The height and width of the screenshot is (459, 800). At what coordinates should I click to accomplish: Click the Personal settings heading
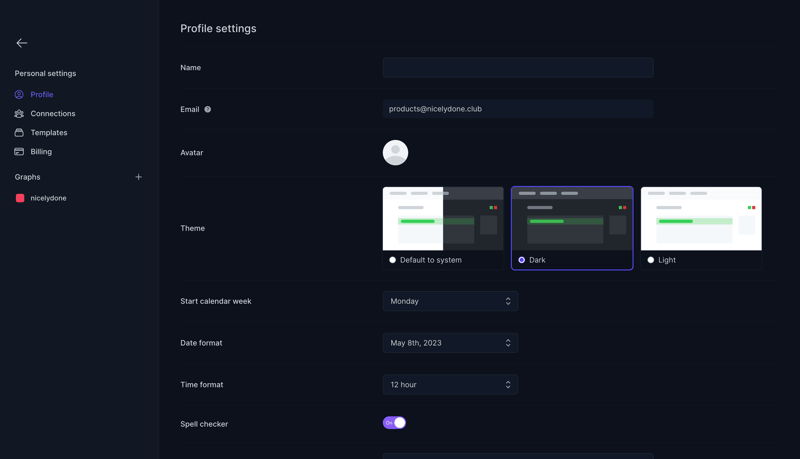[45, 73]
